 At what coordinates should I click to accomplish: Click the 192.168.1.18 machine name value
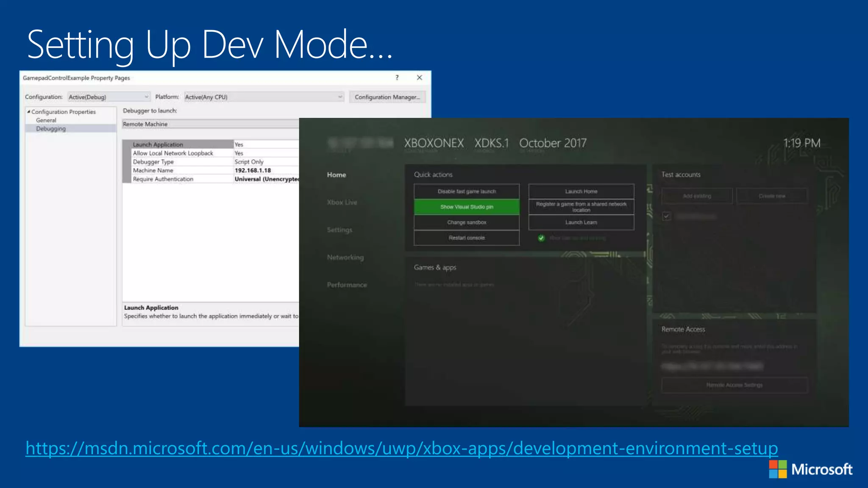pos(253,170)
